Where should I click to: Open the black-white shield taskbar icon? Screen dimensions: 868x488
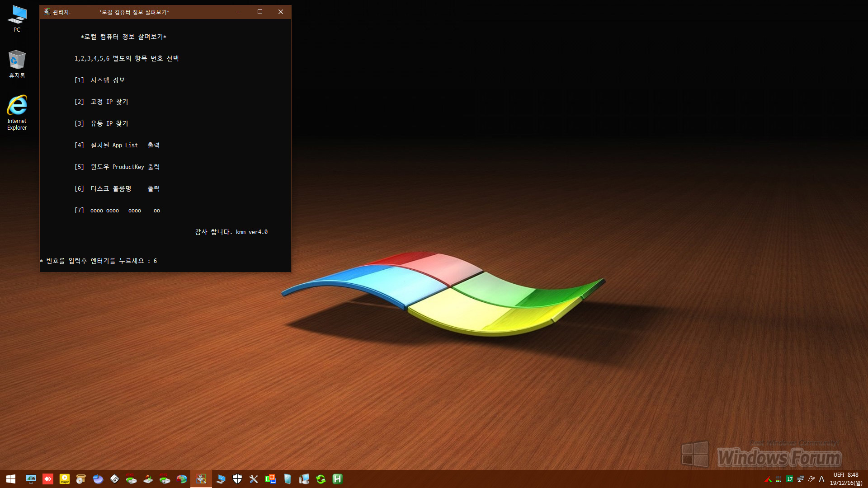point(237,479)
